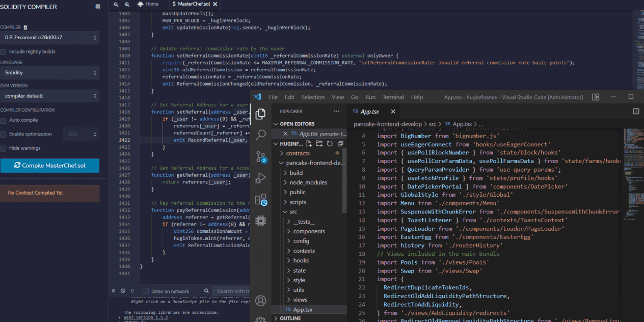
Task: Close the App.tsx editor tab
Action: (x=393, y=112)
